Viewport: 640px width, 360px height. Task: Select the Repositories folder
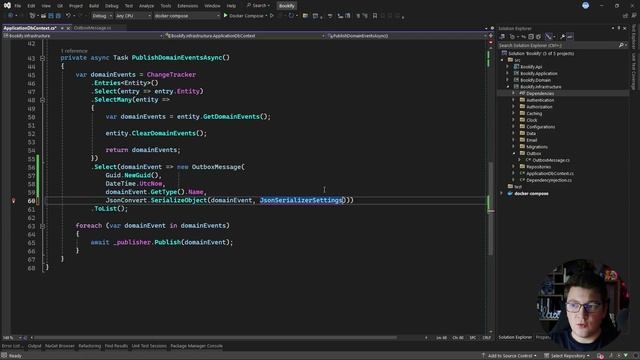538,167
